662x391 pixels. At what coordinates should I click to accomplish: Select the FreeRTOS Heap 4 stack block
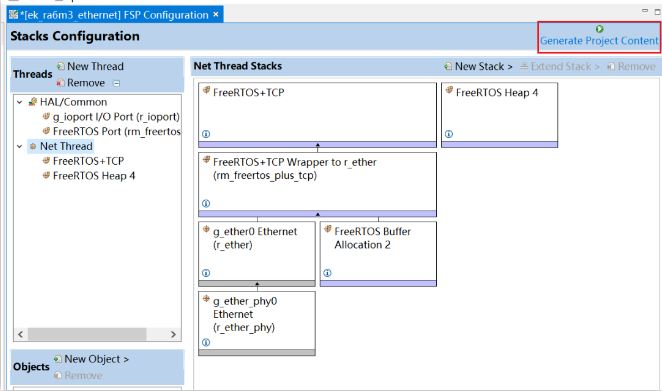pos(499,115)
